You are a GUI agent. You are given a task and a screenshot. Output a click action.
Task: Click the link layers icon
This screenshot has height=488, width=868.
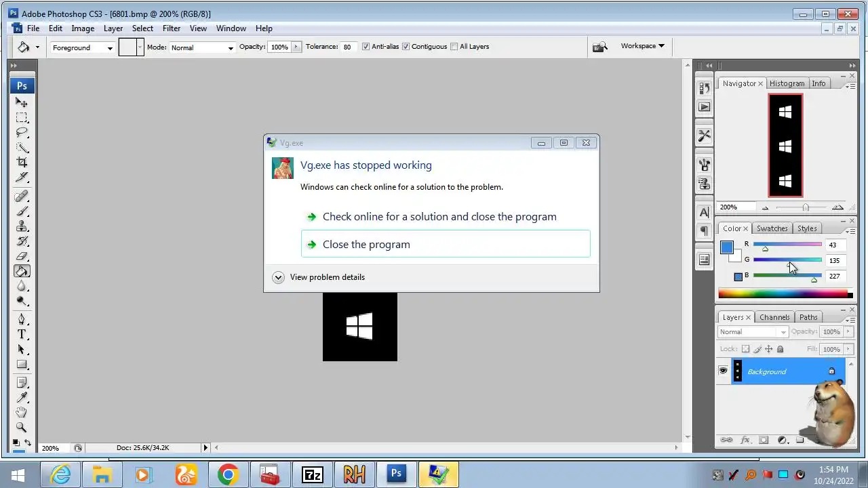coord(726,440)
